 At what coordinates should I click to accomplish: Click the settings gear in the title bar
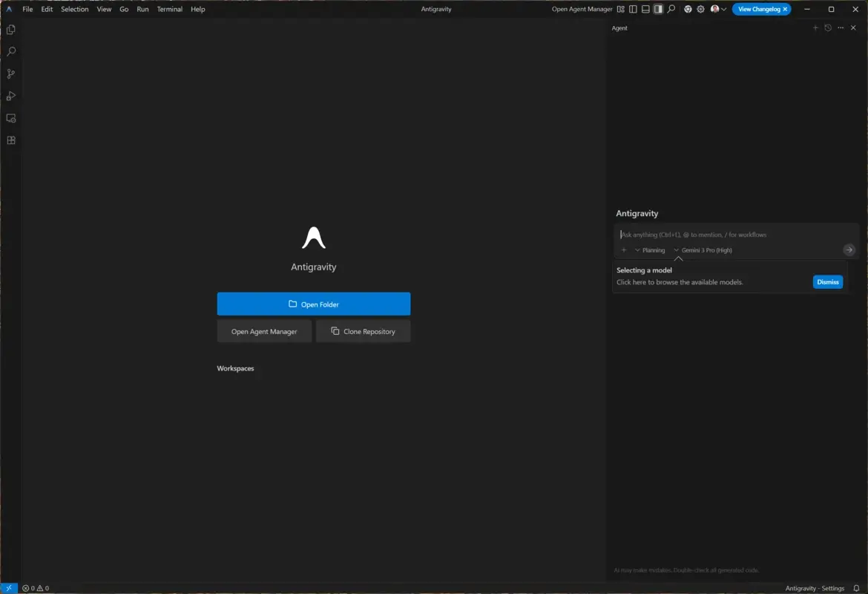(700, 9)
